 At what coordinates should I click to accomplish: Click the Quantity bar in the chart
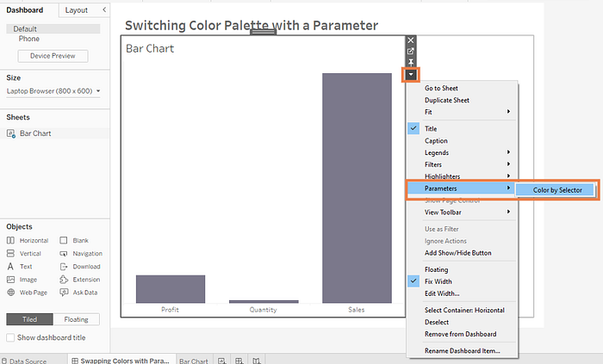(x=264, y=302)
